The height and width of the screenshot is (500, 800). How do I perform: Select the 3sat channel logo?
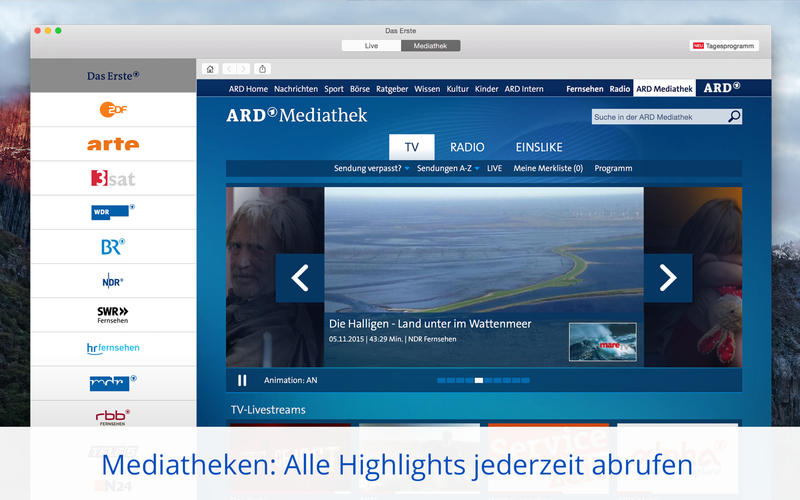pos(113,178)
